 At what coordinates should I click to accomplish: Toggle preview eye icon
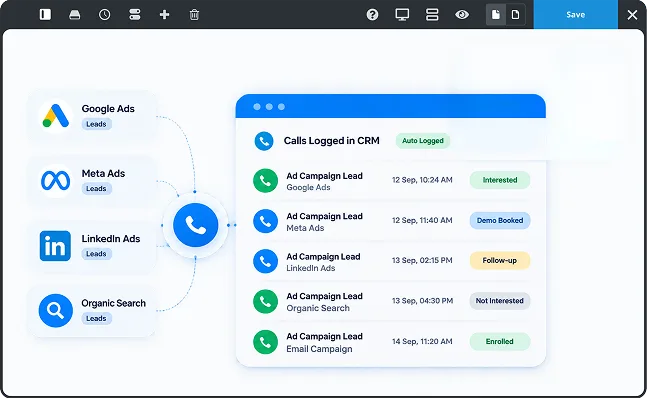(462, 14)
